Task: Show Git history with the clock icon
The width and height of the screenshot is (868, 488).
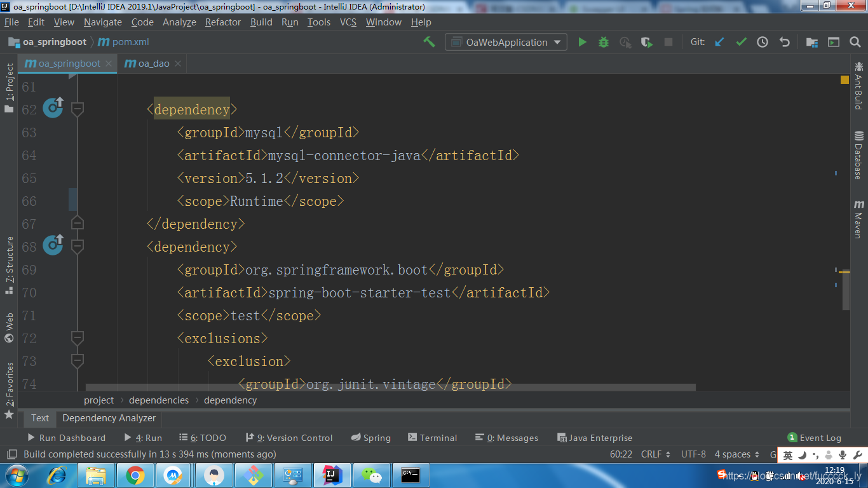Action: 763,42
